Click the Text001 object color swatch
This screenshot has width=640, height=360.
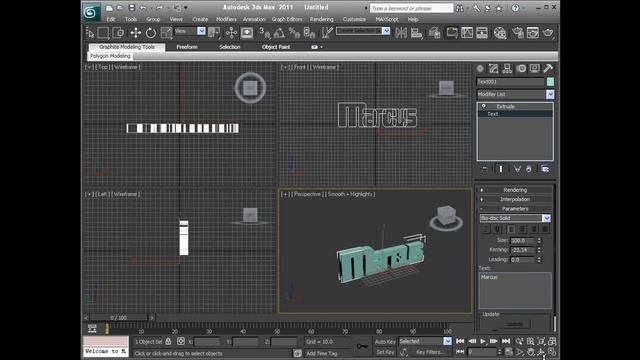550,82
